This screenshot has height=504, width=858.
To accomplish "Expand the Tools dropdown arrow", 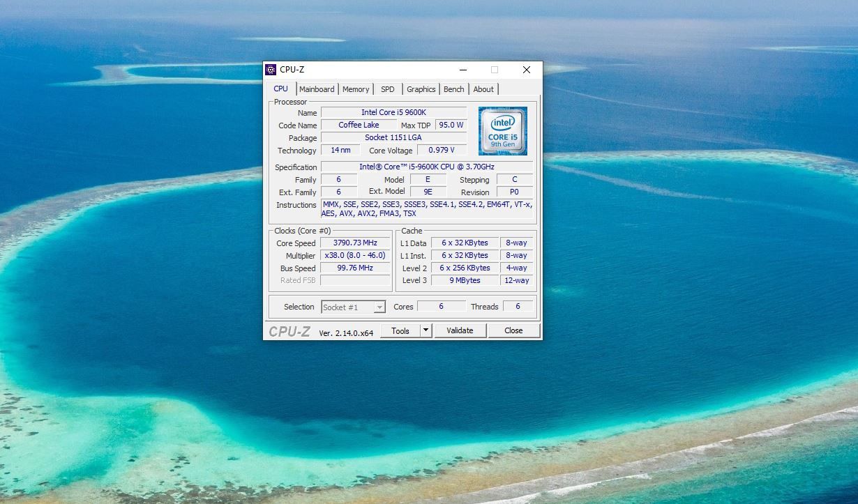I will pos(426,331).
